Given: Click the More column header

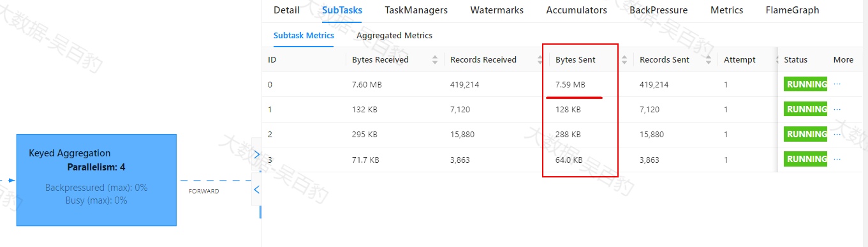Looking at the screenshot, I should [x=843, y=60].
